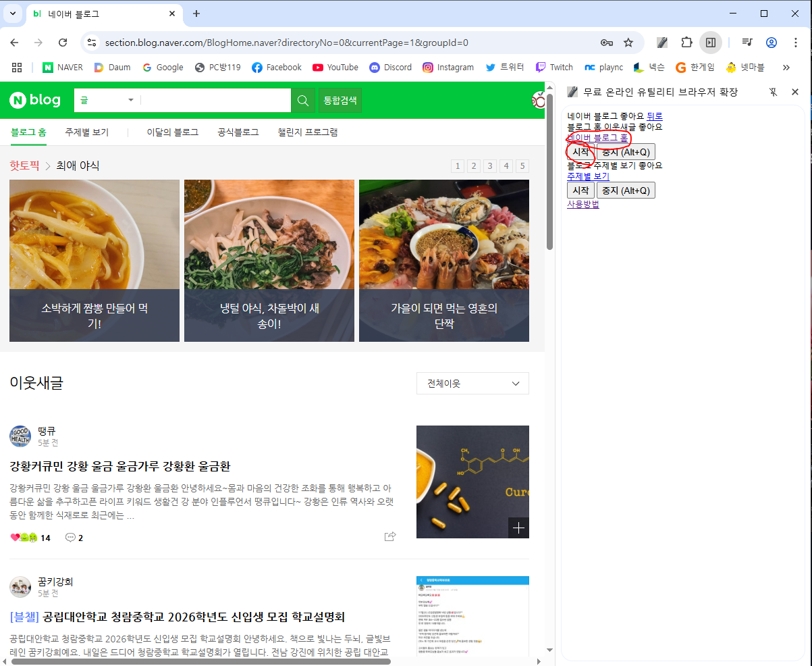Click the circled 시작 button
The height and width of the screenshot is (666, 812).
580,152
